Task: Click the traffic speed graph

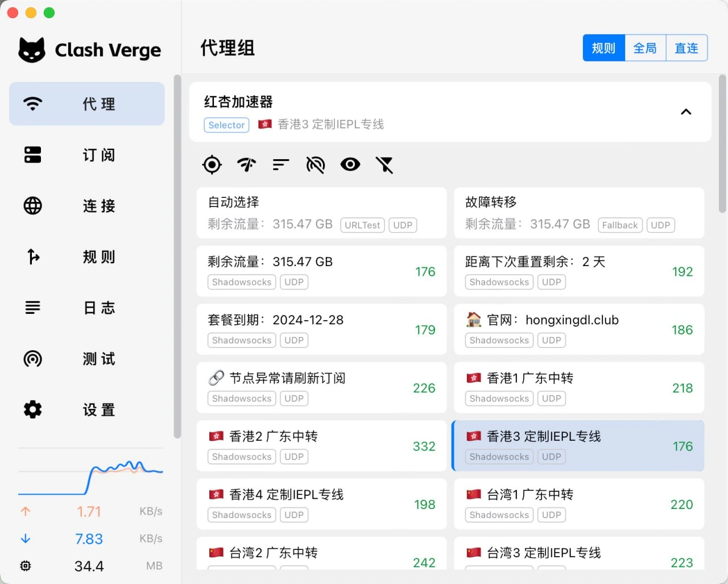Action: (90, 473)
